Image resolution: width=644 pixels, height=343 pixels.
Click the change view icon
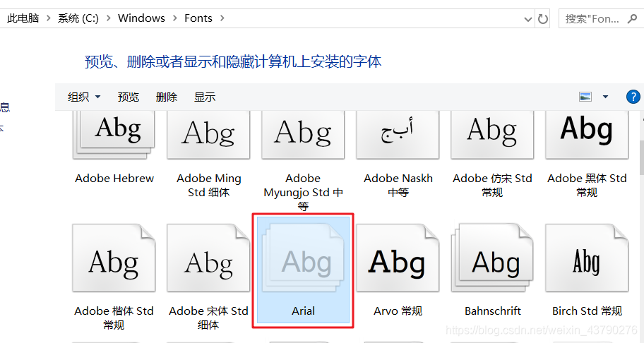coord(585,97)
